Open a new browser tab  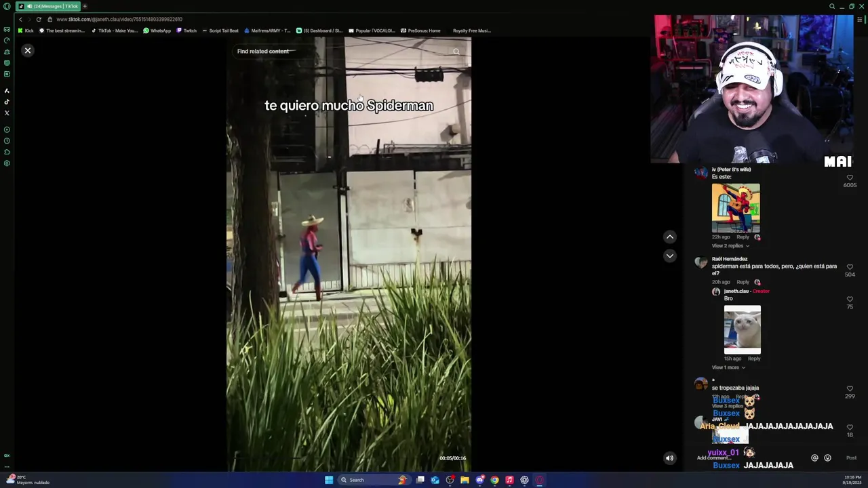(85, 6)
